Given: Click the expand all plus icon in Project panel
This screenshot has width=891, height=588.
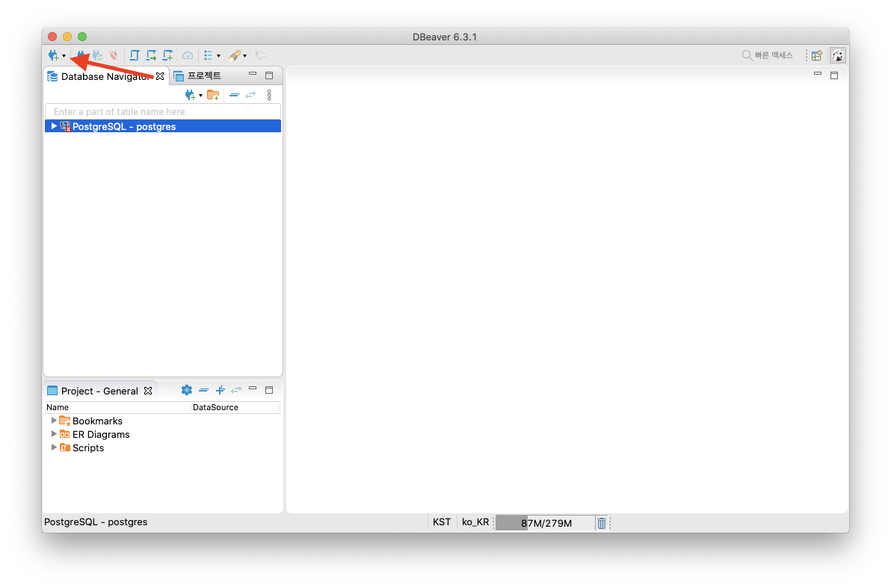Looking at the screenshot, I should click(220, 390).
